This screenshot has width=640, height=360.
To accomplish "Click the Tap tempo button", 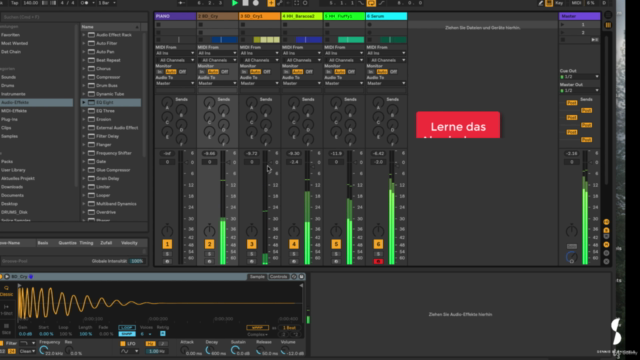I will point(15,3).
